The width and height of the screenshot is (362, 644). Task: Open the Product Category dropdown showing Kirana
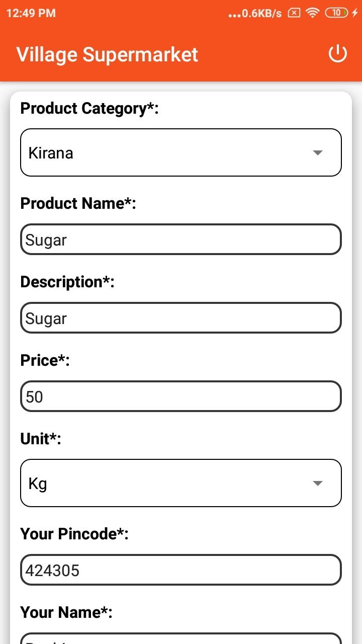(x=181, y=152)
